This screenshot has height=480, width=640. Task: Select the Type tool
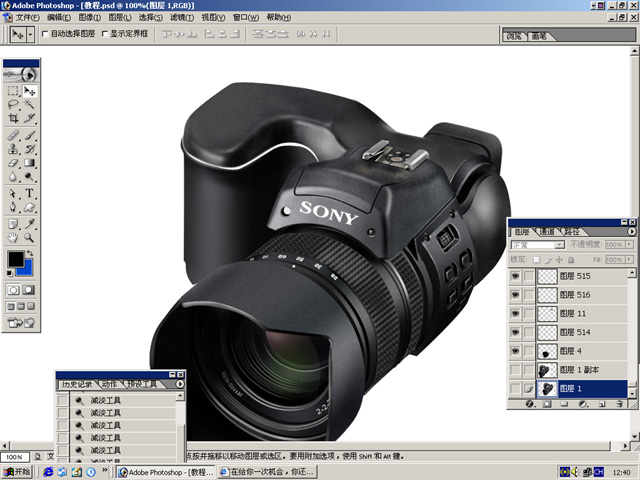click(x=29, y=193)
